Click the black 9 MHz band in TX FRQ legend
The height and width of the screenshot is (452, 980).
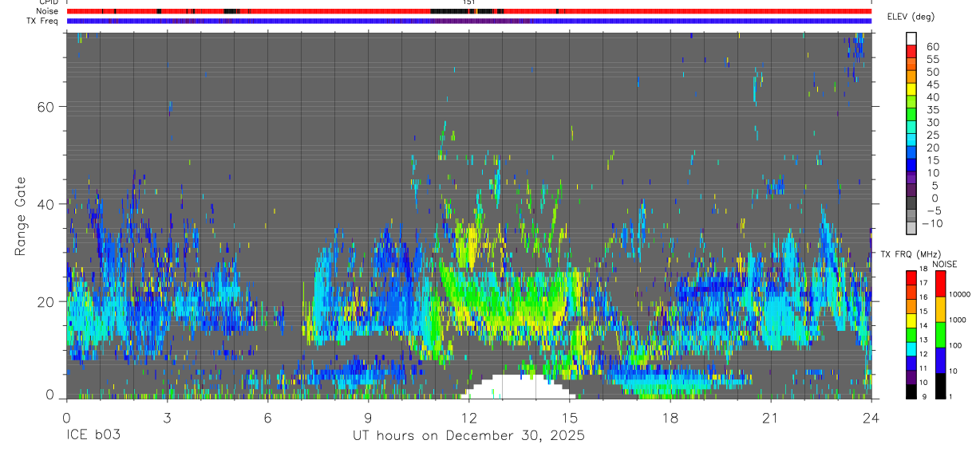(911, 391)
